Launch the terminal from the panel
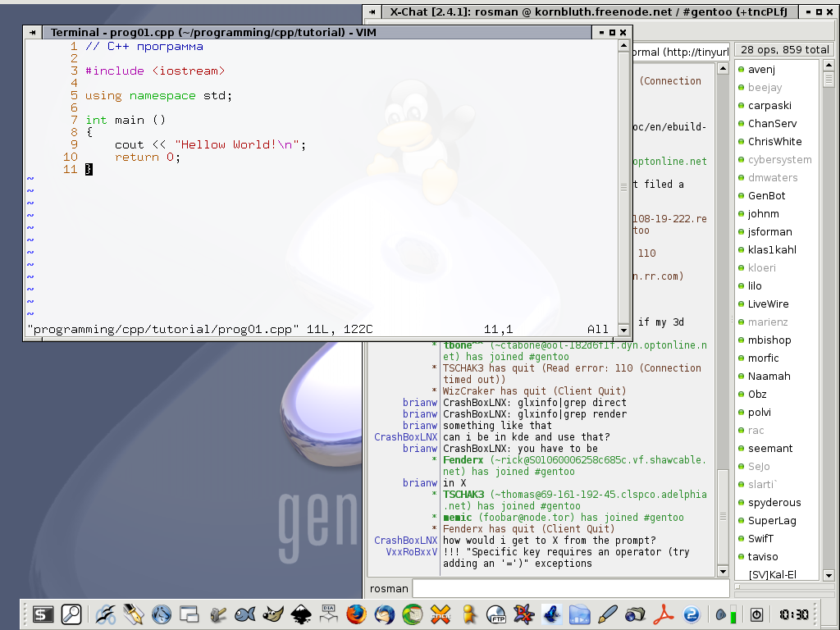The width and height of the screenshot is (840, 630). (43, 614)
